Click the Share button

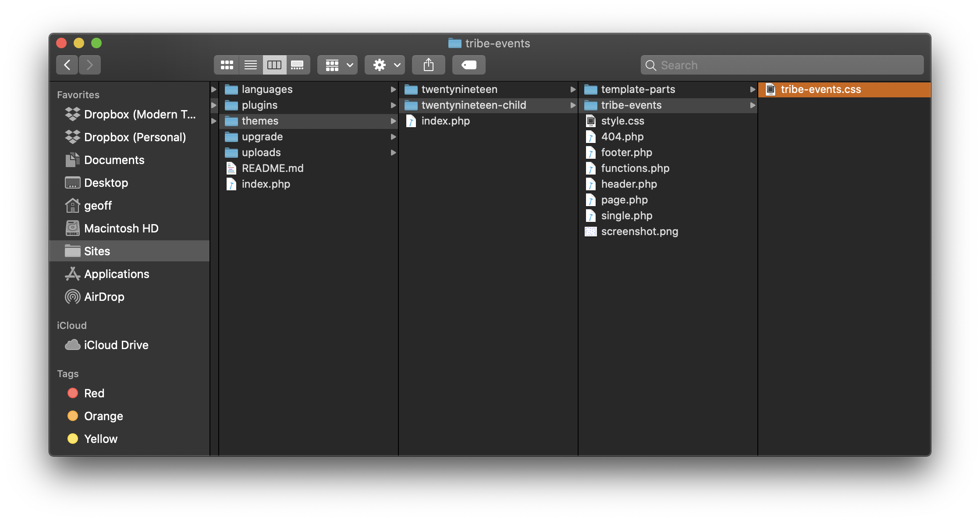pos(429,65)
